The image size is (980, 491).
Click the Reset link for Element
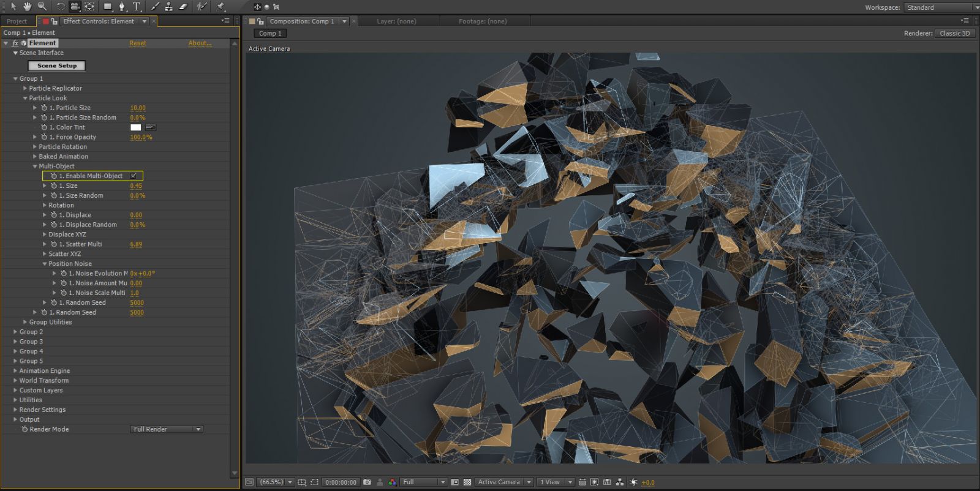click(138, 43)
